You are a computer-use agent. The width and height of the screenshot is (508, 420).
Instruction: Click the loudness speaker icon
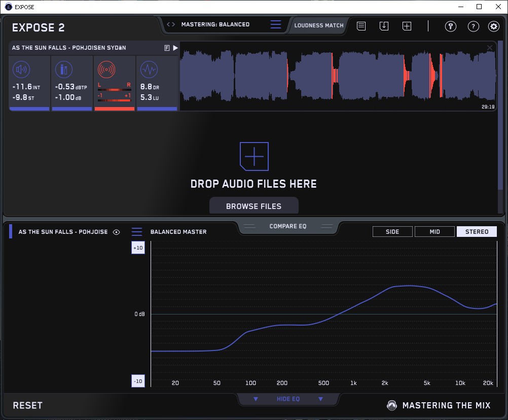pos(21,69)
